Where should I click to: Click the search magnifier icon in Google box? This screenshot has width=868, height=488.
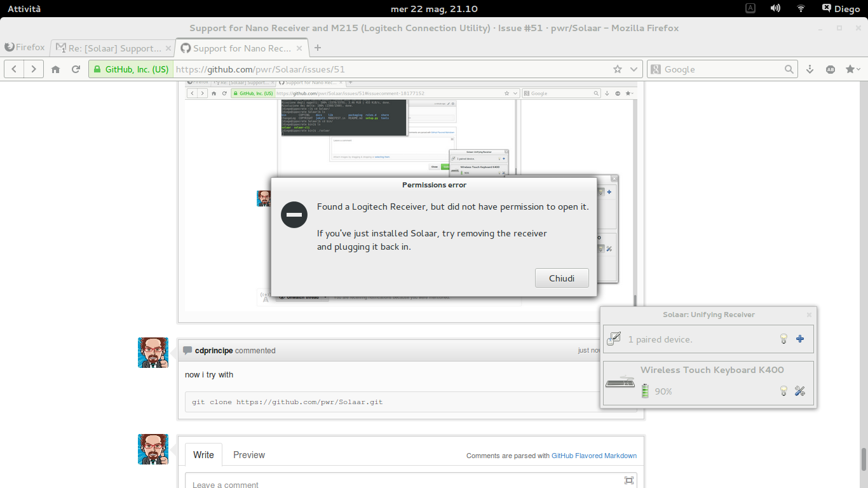[789, 69]
